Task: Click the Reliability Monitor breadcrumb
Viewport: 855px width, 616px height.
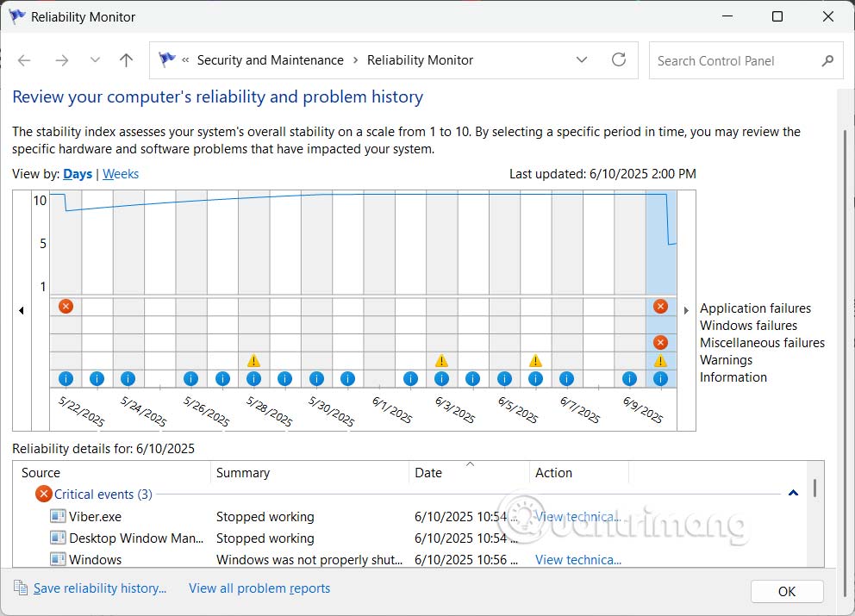Action: (x=420, y=60)
